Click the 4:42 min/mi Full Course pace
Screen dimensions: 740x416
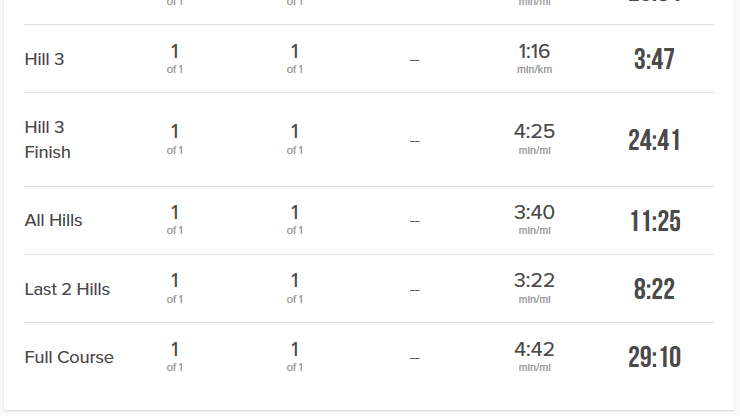(534, 356)
